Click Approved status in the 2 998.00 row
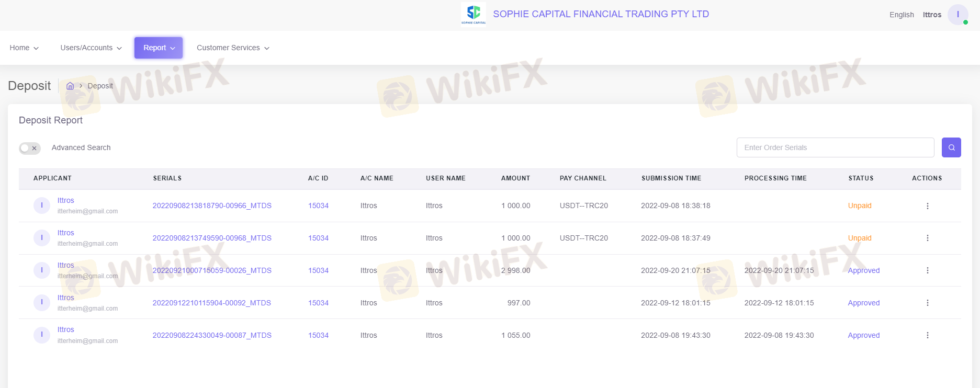Screen dimensions: 980x388 coord(864,270)
